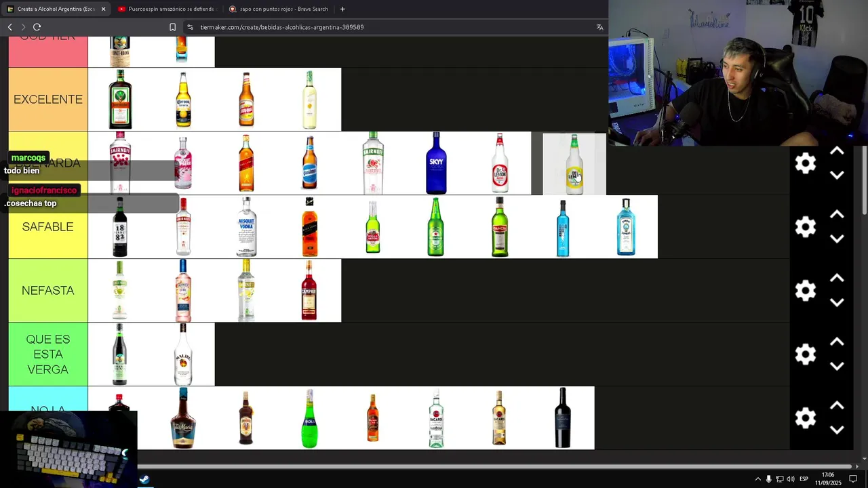Switch the ESP input language indicator
The width and height of the screenshot is (868, 488).
click(804, 479)
